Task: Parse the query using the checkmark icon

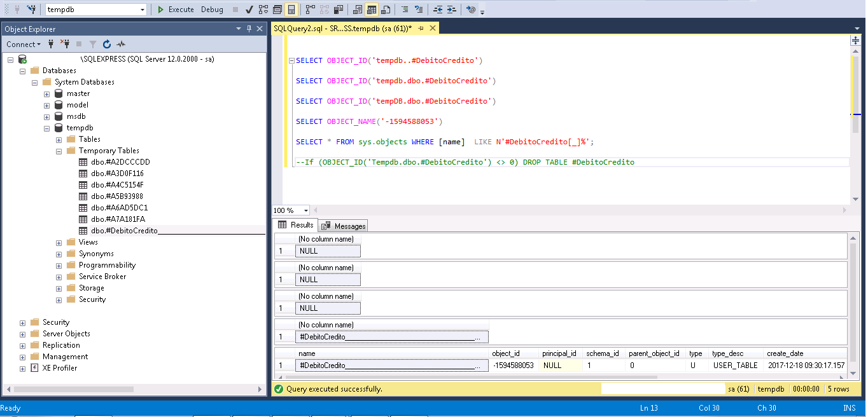Action: click(249, 9)
